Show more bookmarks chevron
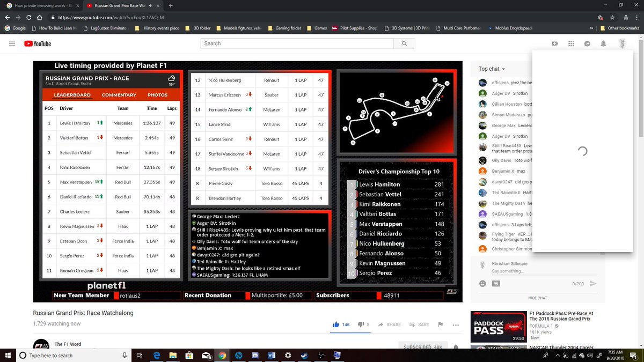The image size is (644, 362). (x=591, y=28)
